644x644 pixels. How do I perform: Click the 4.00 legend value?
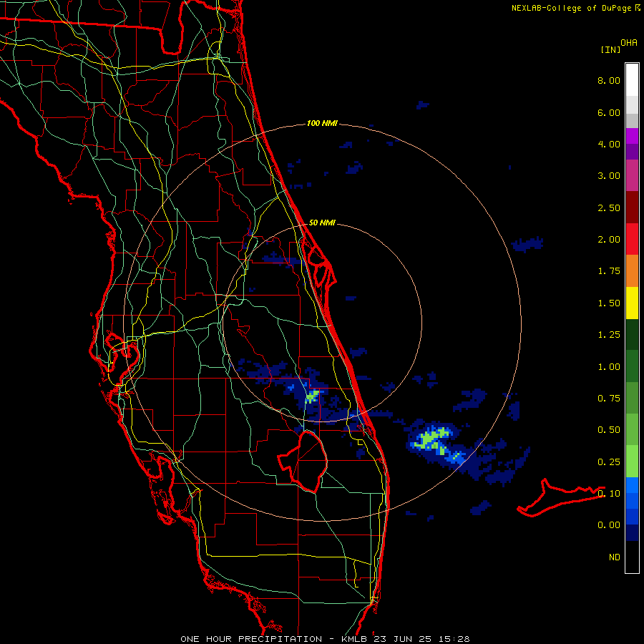[609, 144]
